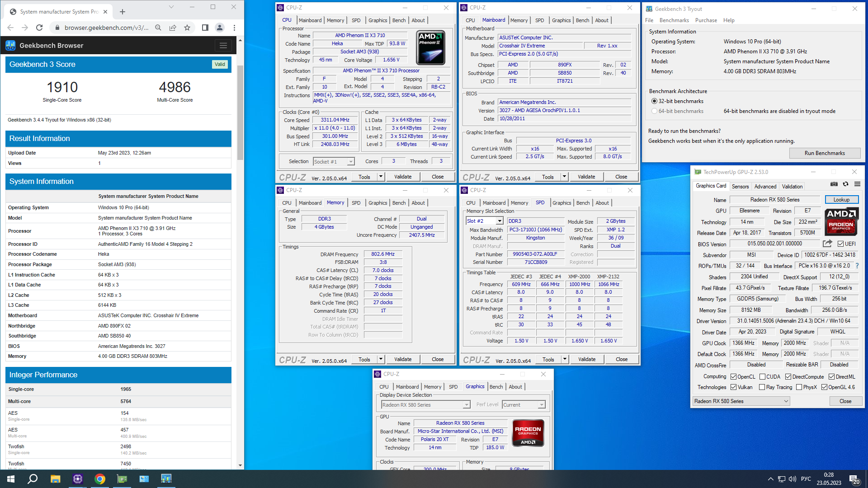Viewport: 868px width, 488px height.
Task: Toggle the DirectCompute checkbox
Action: (x=788, y=377)
